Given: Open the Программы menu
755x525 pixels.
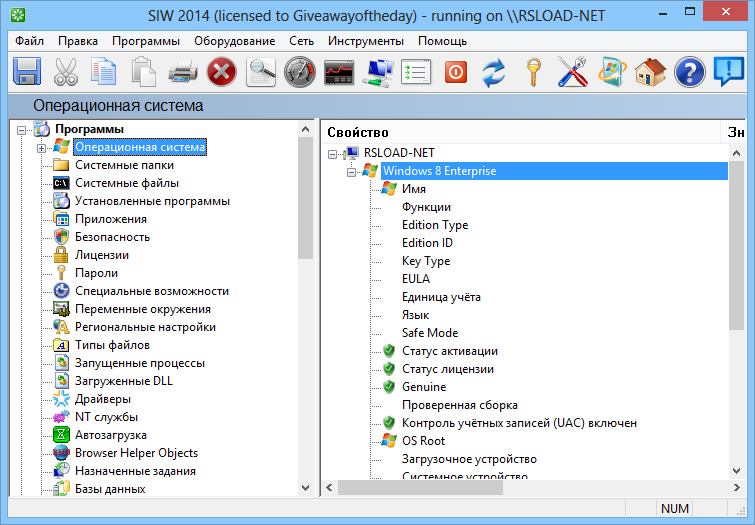Looking at the screenshot, I should [x=146, y=41].
